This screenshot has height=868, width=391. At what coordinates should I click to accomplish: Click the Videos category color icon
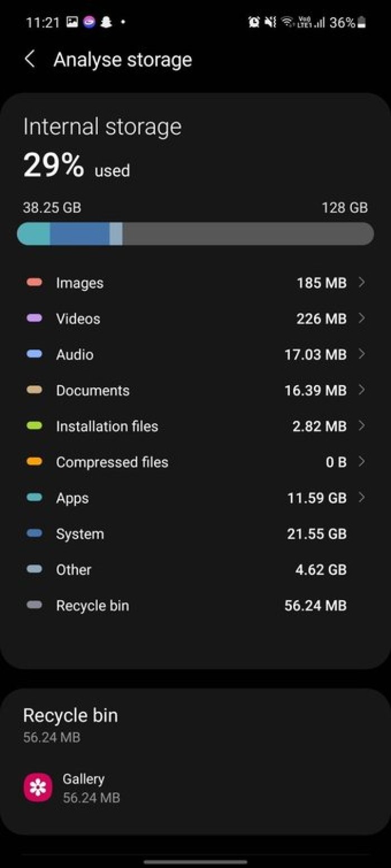point(34,319)
